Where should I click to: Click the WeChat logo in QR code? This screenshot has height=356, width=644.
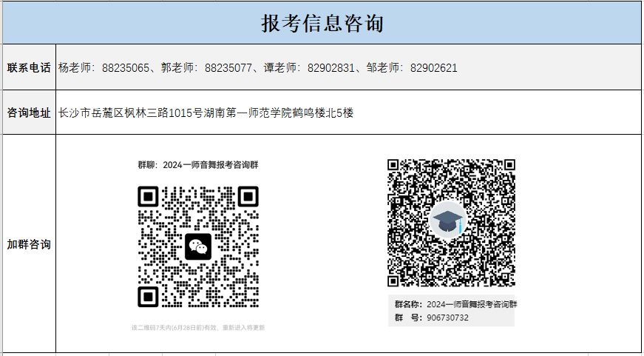[x=198, y=246]
